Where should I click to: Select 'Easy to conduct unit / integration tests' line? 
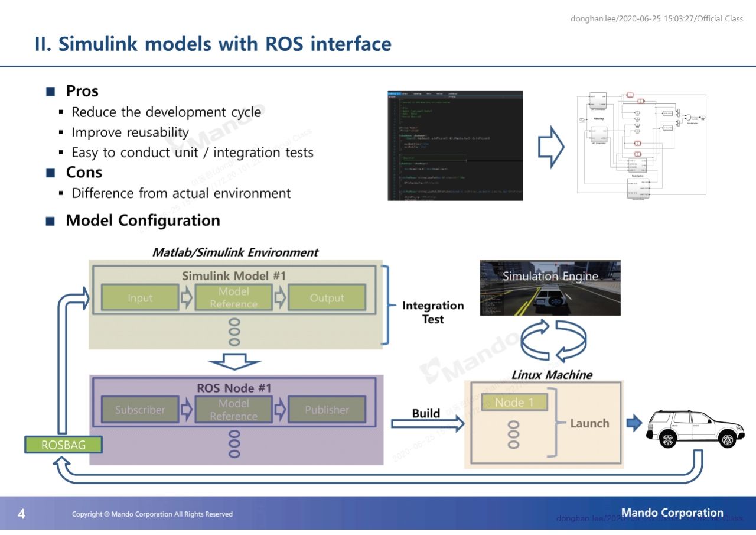click(193, 153)
